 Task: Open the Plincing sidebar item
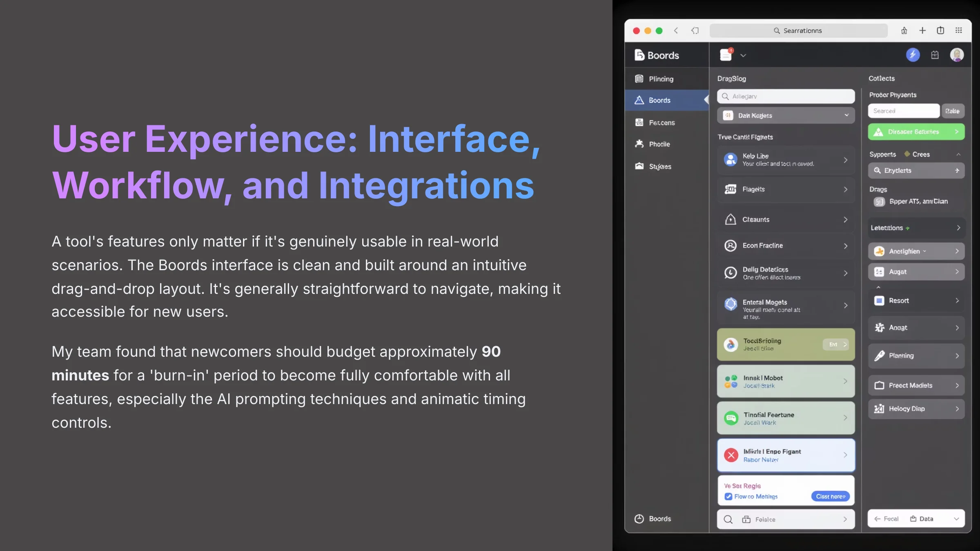point(666,79)
